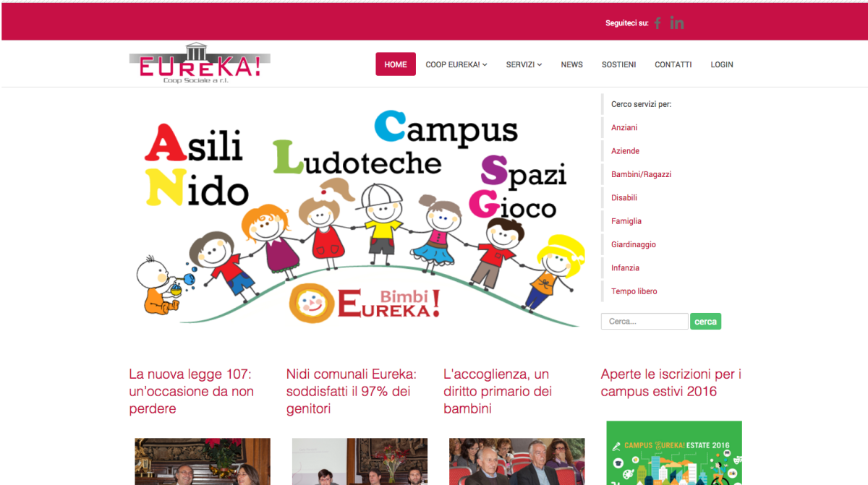Open the LOGIN page

tap(722, 64)
